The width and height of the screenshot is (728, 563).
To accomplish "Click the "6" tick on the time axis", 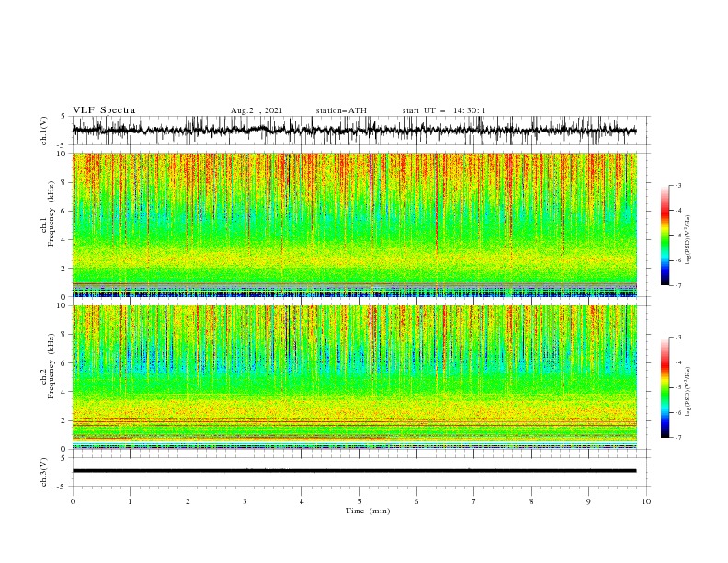I will 416,501.
